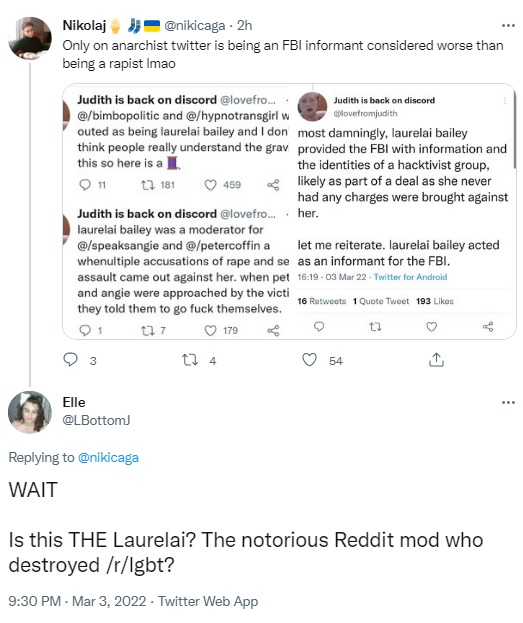Retweet embedded tweet with 181 retweets
The height and width of the screenshot is (623, 523).
tap(148, 185)
